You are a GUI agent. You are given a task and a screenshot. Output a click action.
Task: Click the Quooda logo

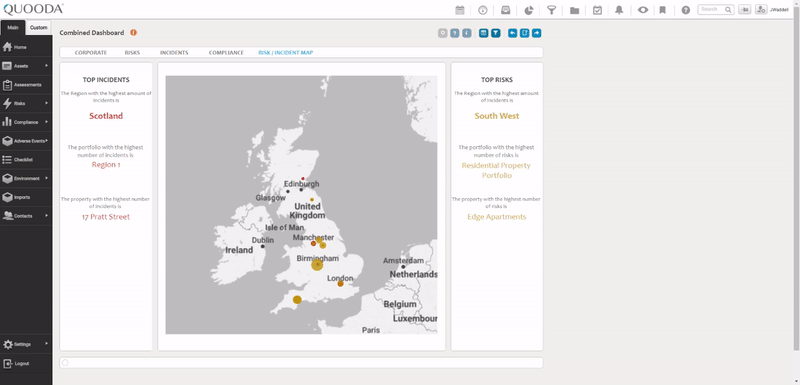click(33, 9)
